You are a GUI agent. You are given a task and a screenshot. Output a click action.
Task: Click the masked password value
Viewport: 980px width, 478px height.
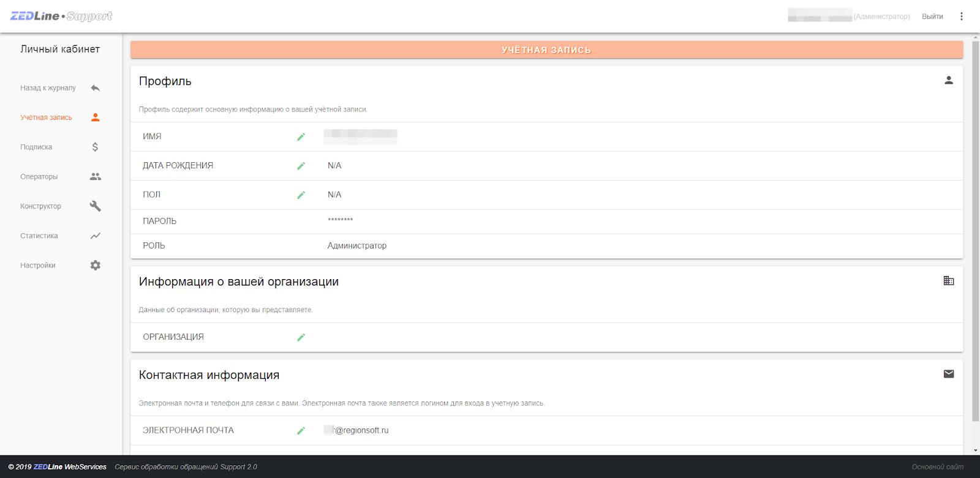[341, 220]
